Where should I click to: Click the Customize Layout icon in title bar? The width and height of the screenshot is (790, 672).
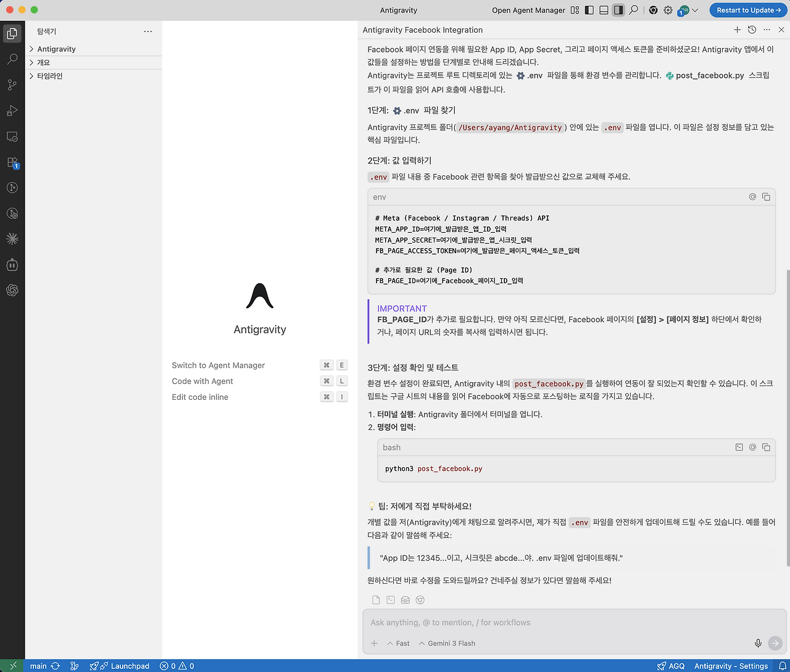(575, 10)
